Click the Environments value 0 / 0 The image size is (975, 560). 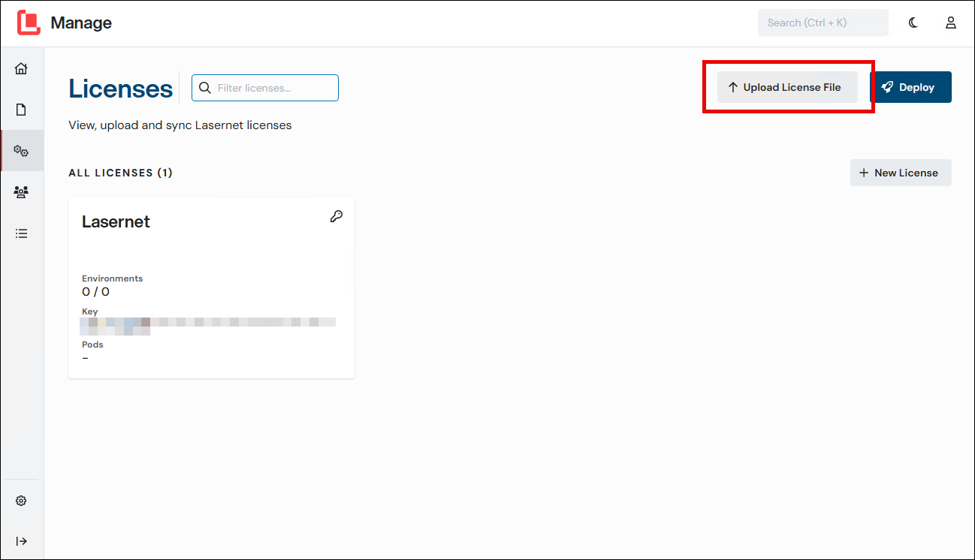pos(95,292)
